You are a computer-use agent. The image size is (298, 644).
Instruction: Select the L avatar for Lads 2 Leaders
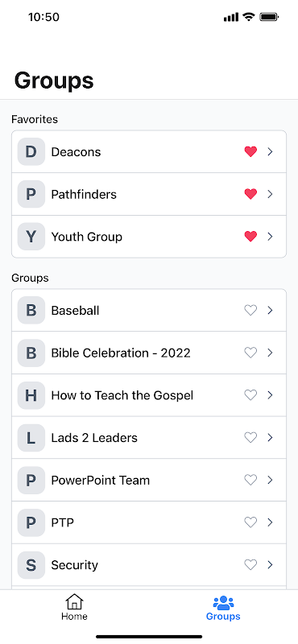pos(31,438)
